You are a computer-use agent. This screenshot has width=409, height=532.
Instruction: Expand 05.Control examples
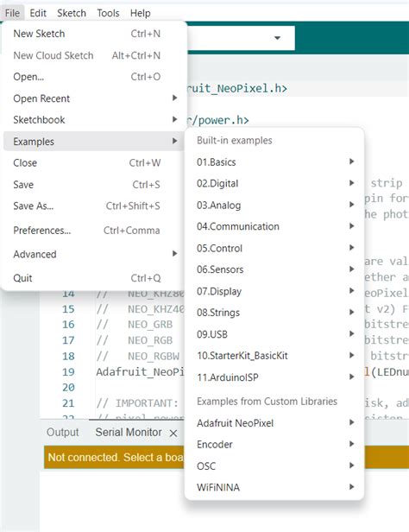click(x=274, y=248)
